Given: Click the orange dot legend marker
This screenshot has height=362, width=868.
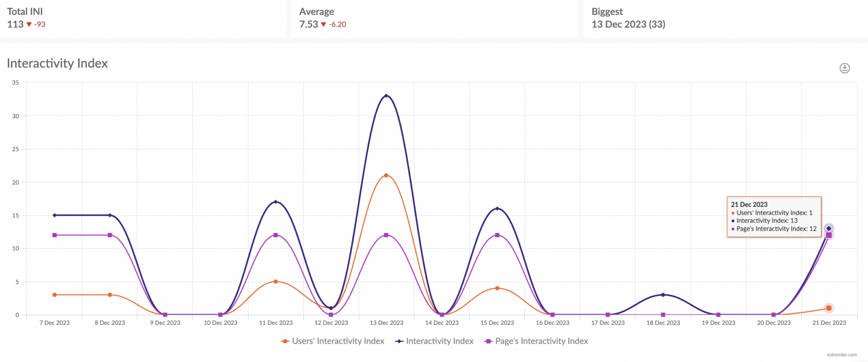Looking at the screenshot, I should [x=285, y=341].
